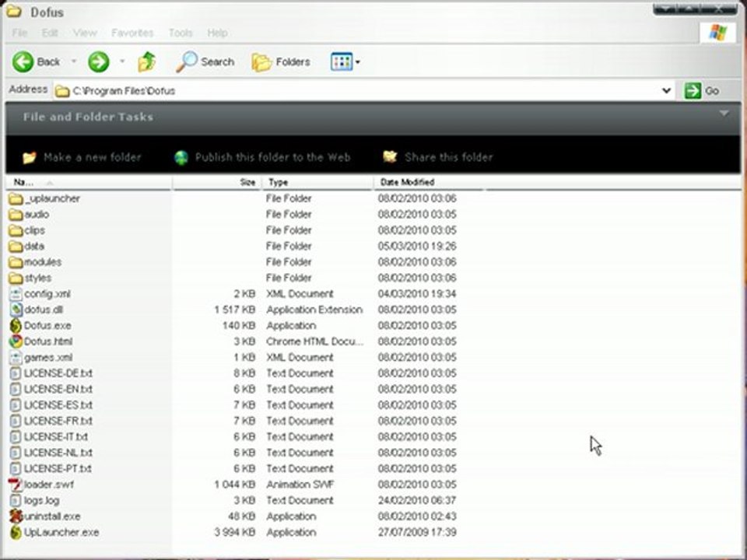Click the games.xml file icon

tap(16, 357)
